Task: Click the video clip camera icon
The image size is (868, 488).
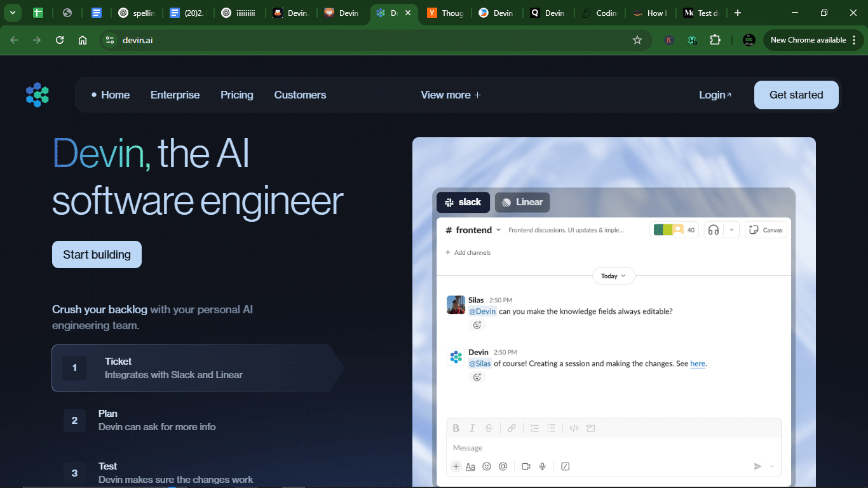Action: (526, 466)
